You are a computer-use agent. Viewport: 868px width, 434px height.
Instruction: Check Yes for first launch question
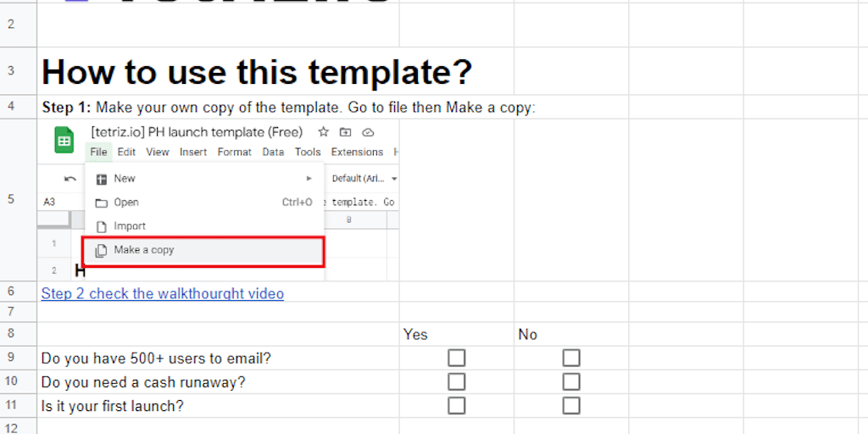tap(456, 406)
